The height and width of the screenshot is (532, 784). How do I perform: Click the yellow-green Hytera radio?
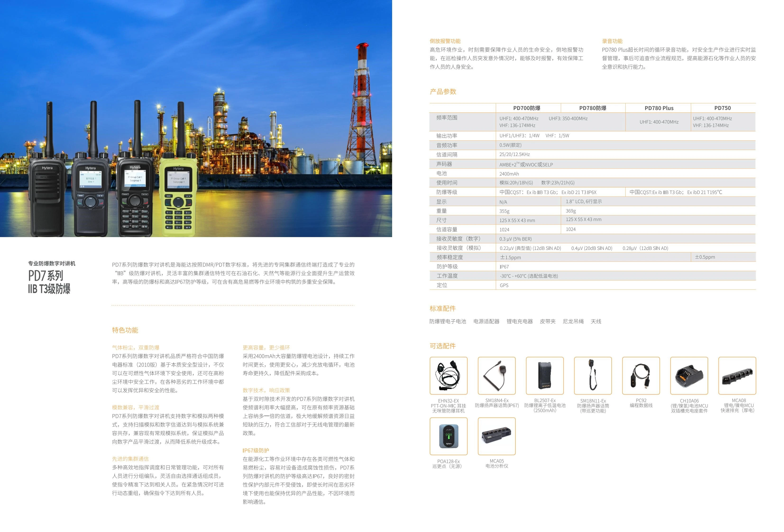tap(179, 197)
